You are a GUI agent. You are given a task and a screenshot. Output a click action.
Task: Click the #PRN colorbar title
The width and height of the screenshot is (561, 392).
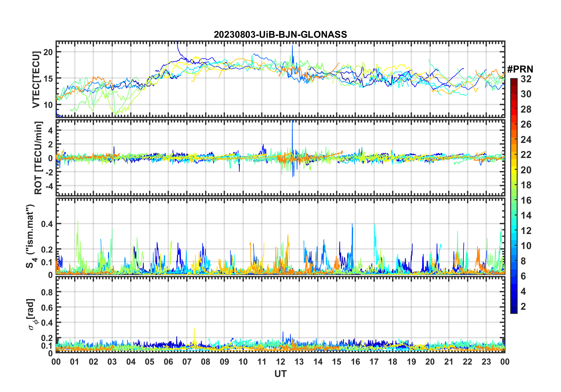pos(520,69)
